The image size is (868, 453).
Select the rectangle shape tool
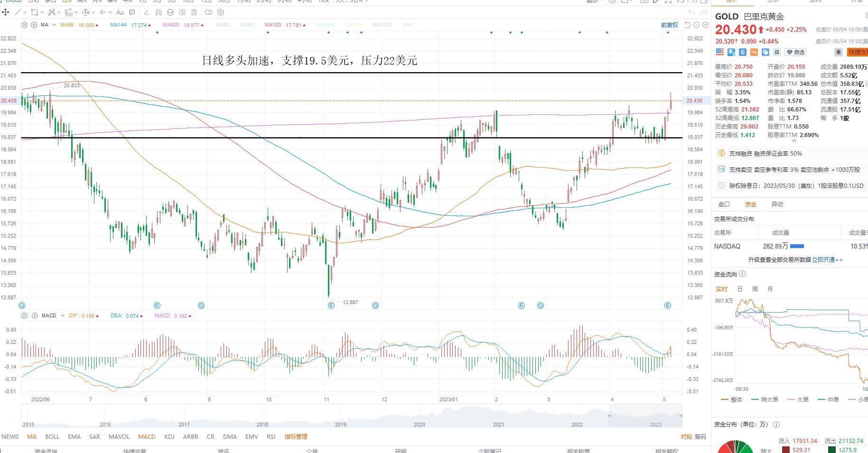tap(34, 12)
